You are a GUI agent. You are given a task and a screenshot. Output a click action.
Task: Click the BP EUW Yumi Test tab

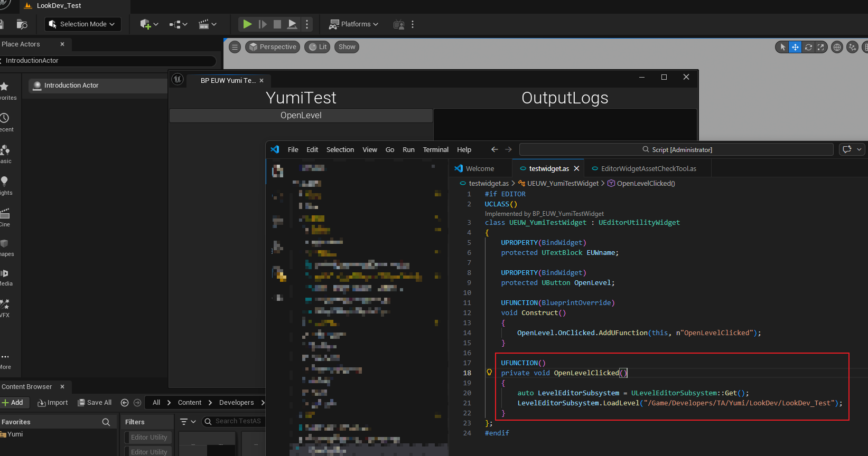coord(228,81)
